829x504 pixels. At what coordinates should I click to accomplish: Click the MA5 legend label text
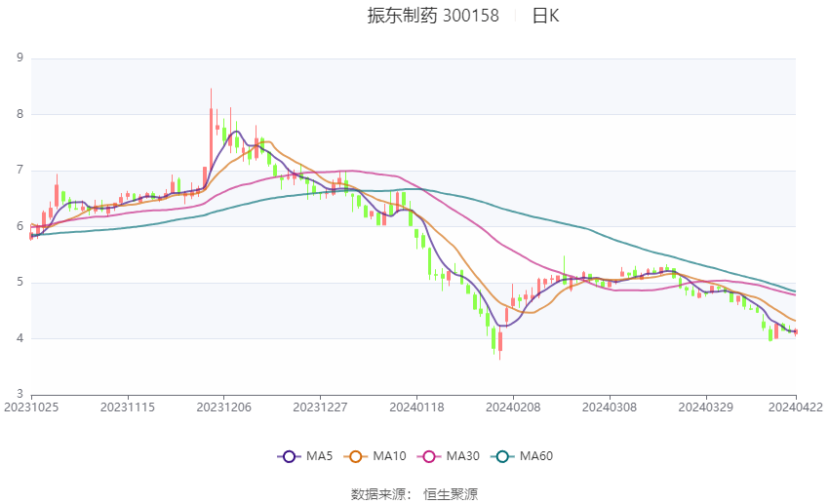point(319,456)
